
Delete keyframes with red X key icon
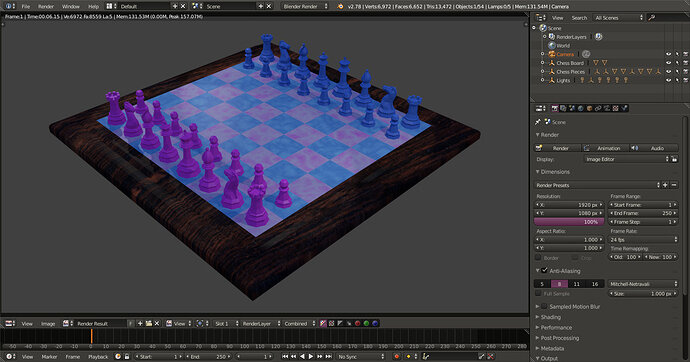tap(490, 357)
